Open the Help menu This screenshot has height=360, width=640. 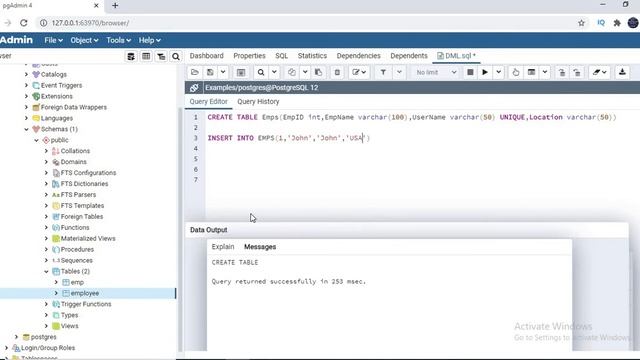point(149,40)
